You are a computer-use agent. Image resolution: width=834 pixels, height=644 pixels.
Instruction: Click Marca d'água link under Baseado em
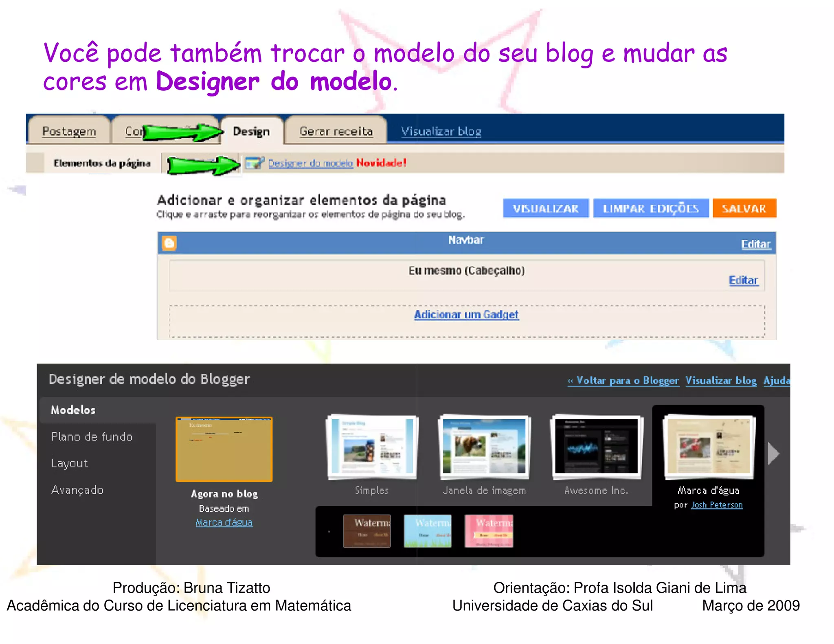pyautogui.click(x=224, y=522)
